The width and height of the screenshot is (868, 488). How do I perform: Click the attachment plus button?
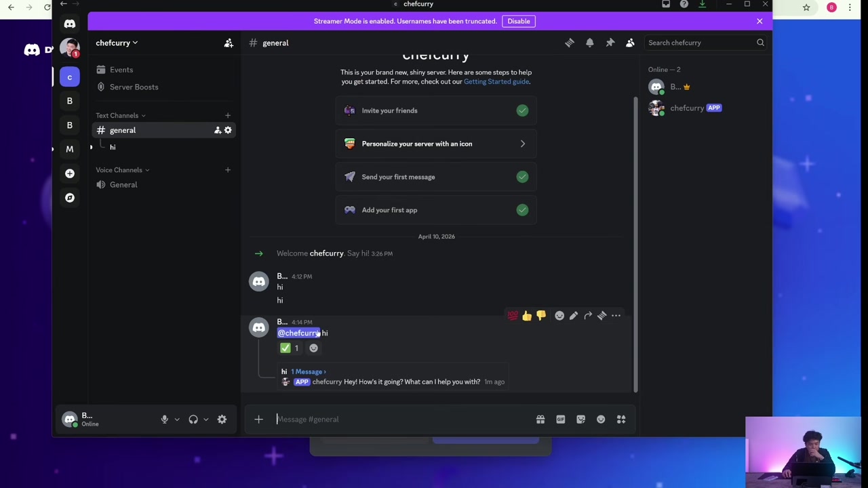(x=258, y=420)
